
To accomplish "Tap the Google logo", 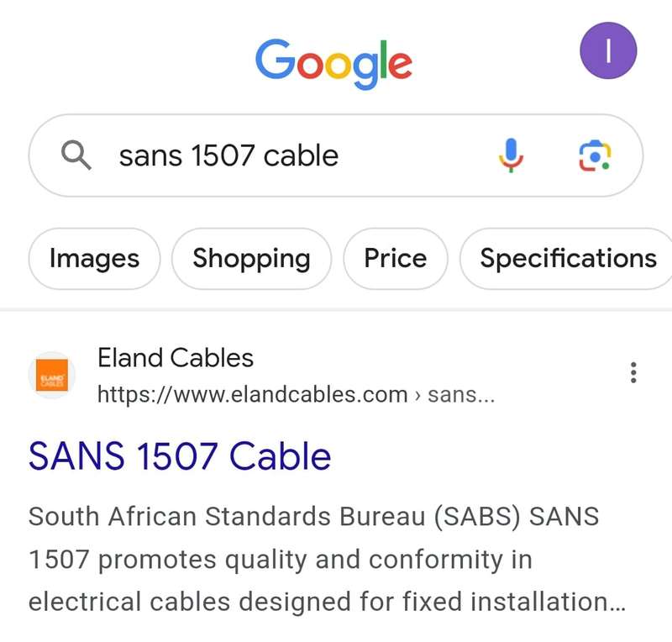I will click(x=333, y=64).
